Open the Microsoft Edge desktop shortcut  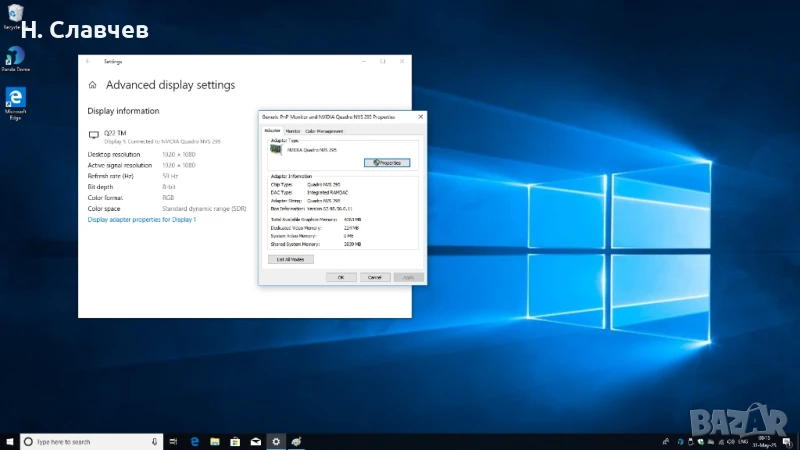point(15,98)
